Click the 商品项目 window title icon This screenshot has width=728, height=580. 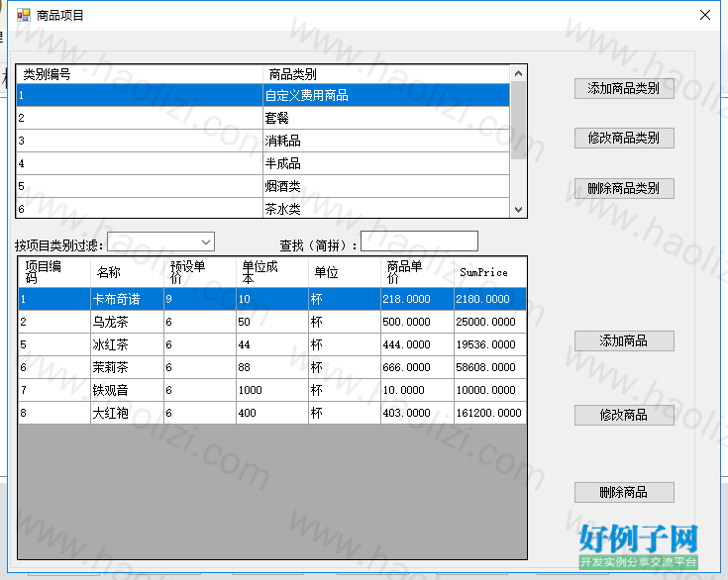(23, 15)
